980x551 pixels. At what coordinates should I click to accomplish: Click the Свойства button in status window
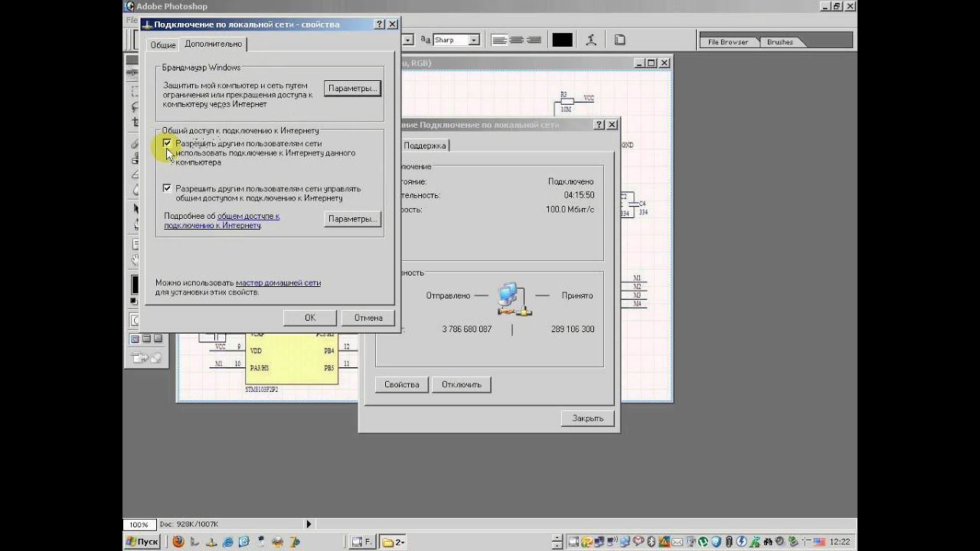(402, 384)
